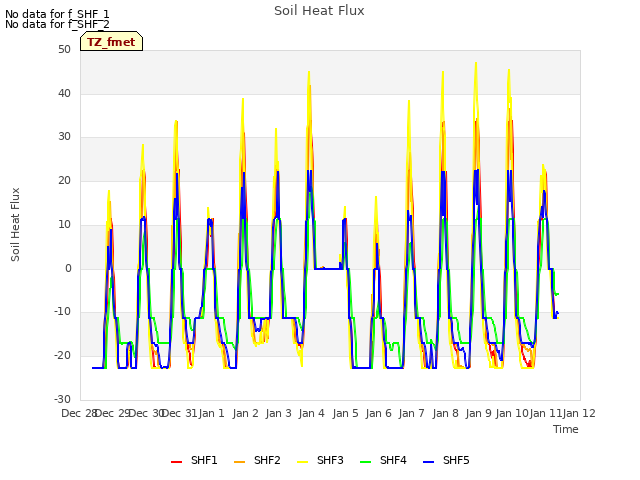The image size is (640, 480).
Task: Click the SHF1 legend entry
Action: pyautogui.click(x=194, y=460)
